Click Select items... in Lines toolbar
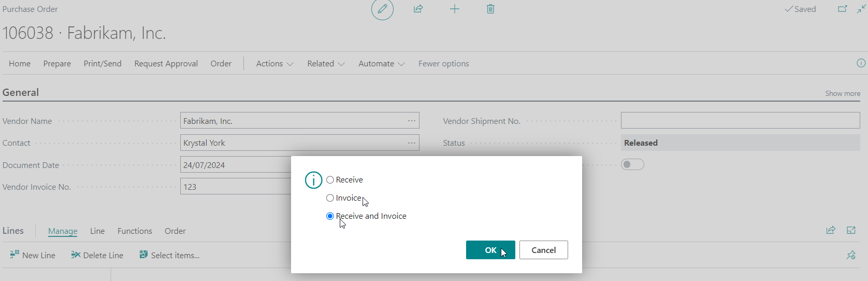The width and height of the screenshot is (868, 281). 169,255
